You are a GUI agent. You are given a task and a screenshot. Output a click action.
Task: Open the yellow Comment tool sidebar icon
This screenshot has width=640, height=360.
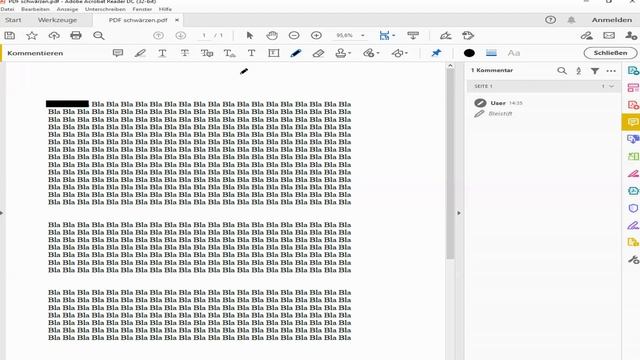tap(632, 122)
